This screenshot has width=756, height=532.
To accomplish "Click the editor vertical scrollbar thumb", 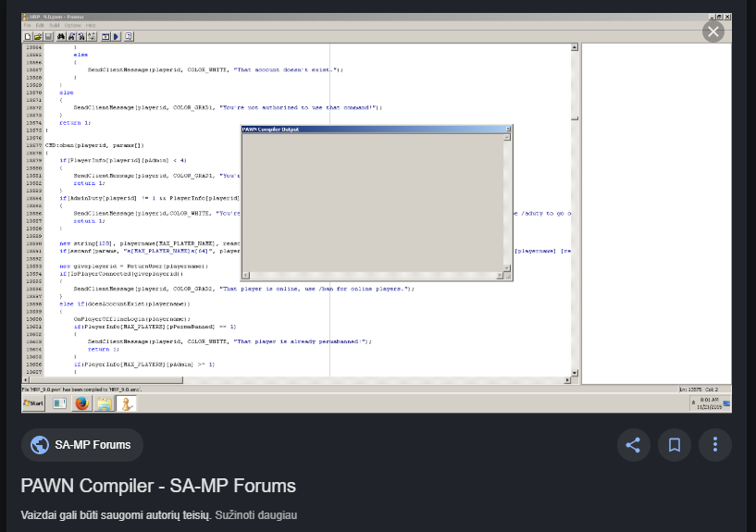I will tap(575, 118).
